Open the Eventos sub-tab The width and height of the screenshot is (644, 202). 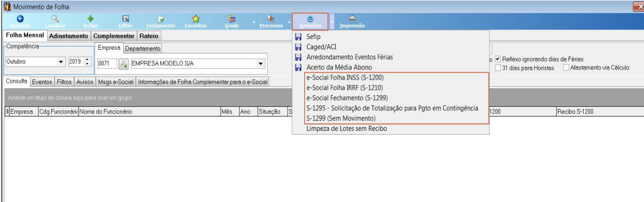click(42, 82)
